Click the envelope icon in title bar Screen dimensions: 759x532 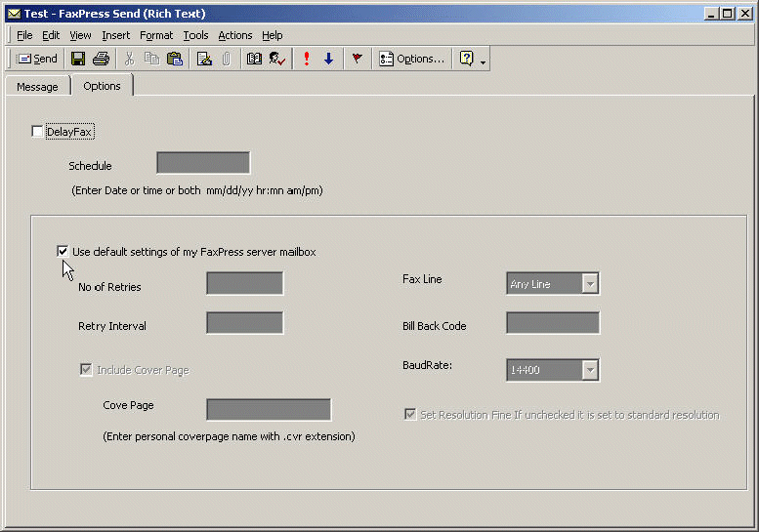[x=14, y=14]
